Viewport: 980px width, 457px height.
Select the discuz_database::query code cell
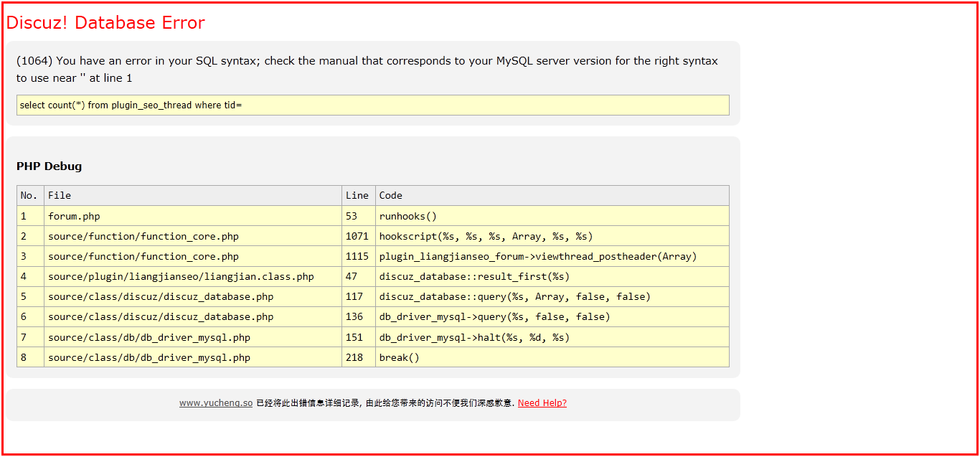pos(514,296)
